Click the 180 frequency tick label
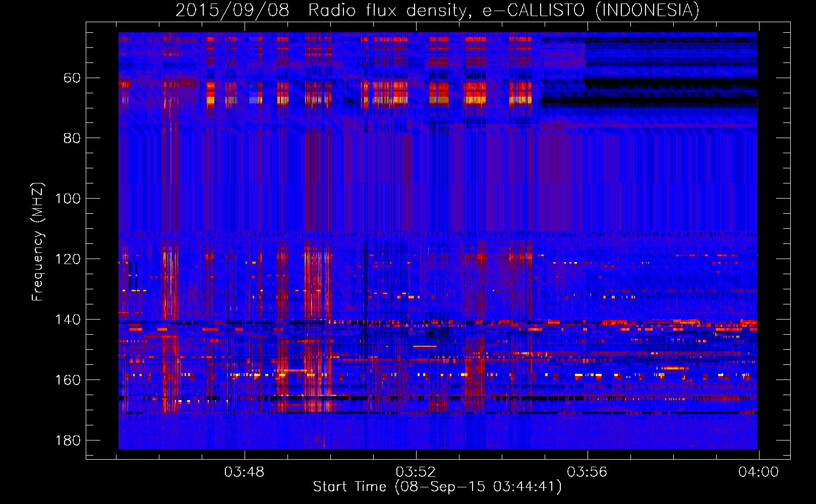Viewport: 816px width, 504px height. click(x=68, y=441)
